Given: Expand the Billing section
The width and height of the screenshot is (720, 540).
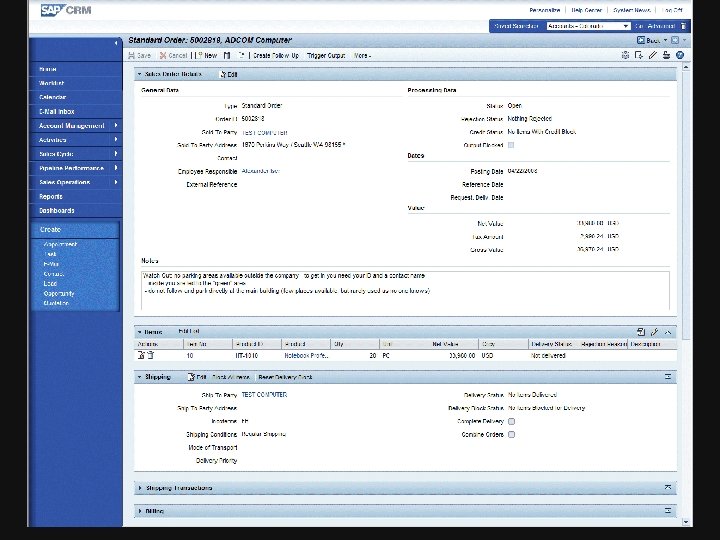Looking at the screenshot, I should point(140,511).
